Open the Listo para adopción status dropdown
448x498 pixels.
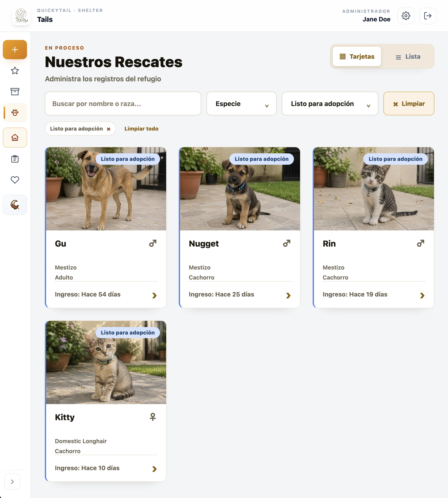pyautogui.click(x=330, y=104)
